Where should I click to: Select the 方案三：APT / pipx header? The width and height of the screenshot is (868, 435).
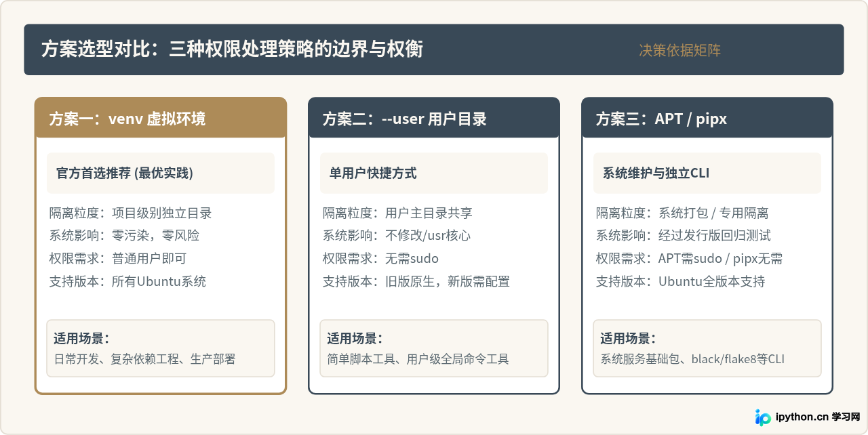pos(707,118)
